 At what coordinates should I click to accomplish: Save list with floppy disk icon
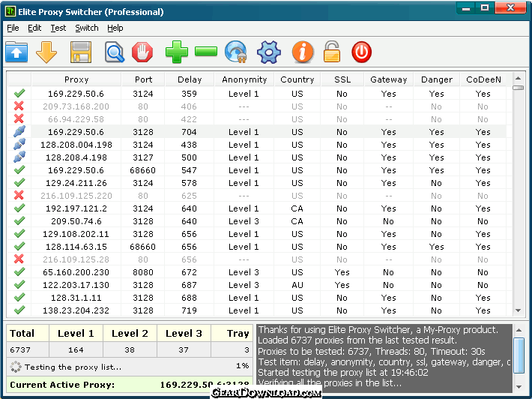coord(81,52)
